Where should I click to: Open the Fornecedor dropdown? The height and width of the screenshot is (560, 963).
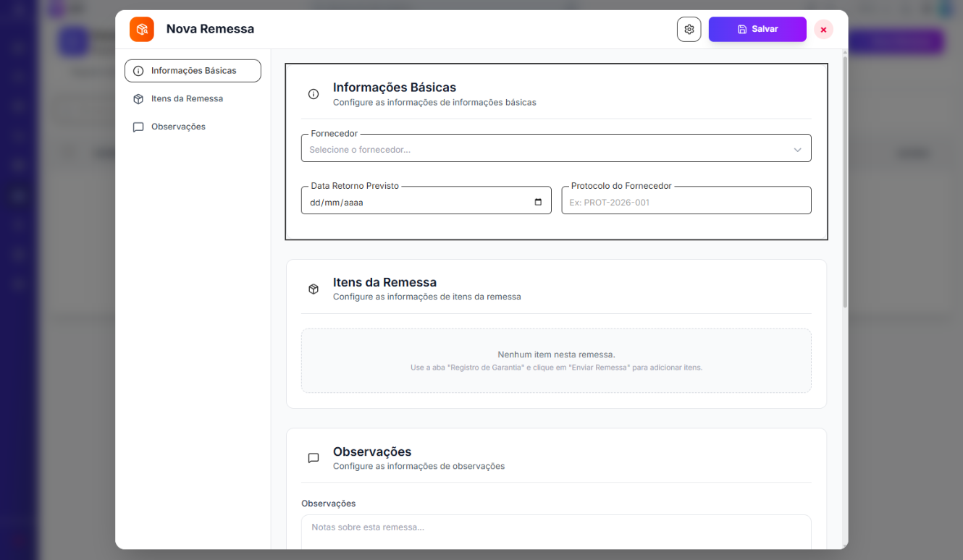[x=556, y=148]
